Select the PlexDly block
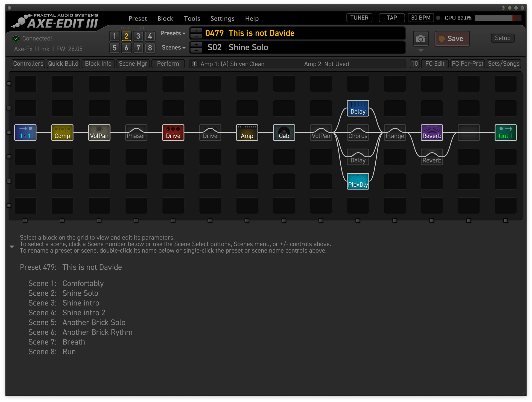 358,181
